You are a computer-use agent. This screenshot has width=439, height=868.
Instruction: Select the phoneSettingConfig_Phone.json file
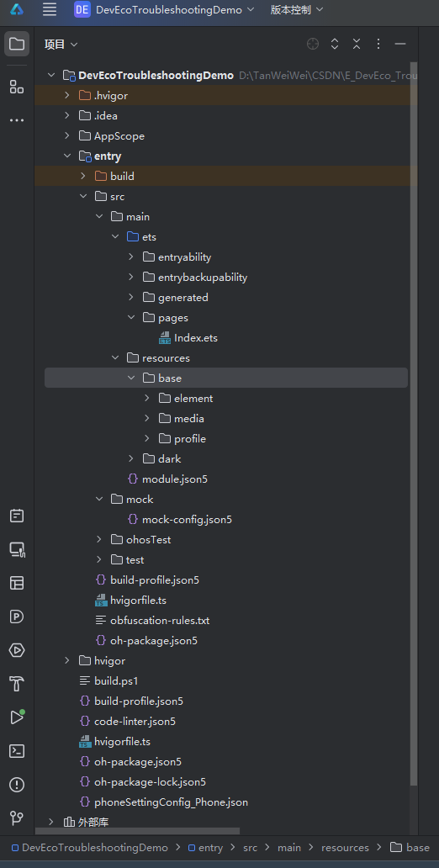tap(164, 802)
